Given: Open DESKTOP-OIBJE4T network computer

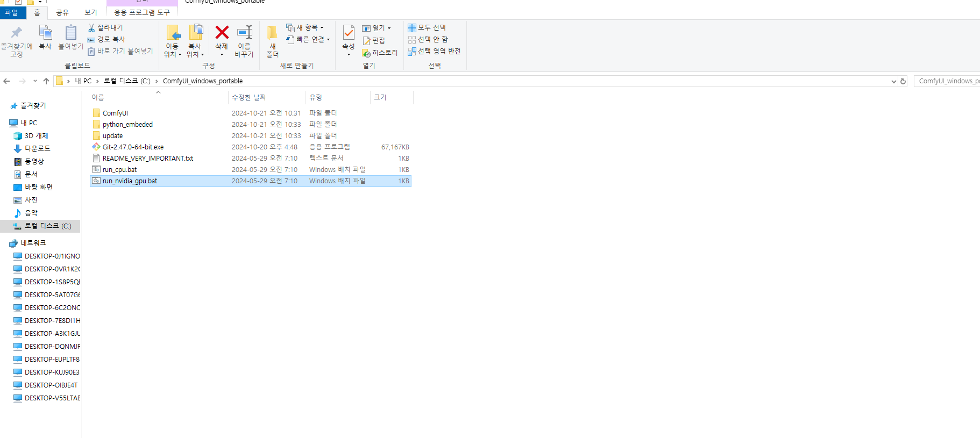Looking at the screenshot, I should coord(51,385).
